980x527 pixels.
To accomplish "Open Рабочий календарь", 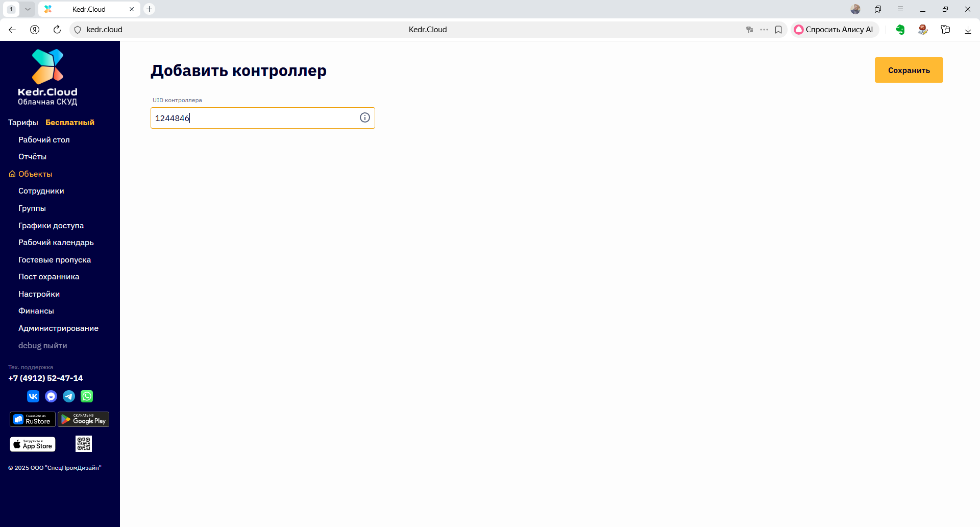I will pos(56,243).
